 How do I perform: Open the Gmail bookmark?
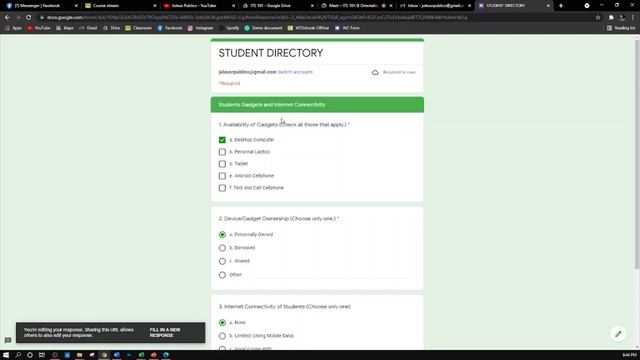pyautogui.click(x=88, y=28)
